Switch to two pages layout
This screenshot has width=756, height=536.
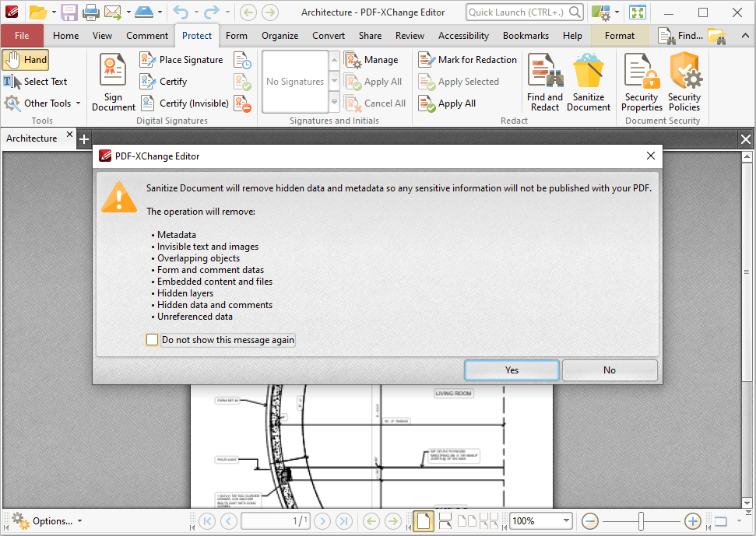coord(466,521)
